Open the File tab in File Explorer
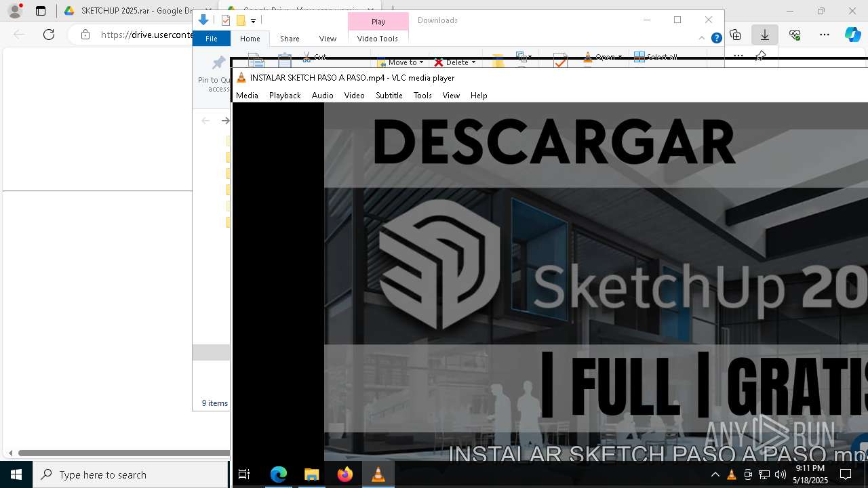Viewport: 868px width, 488px height. pyautogui.click(x=212, y=39)
